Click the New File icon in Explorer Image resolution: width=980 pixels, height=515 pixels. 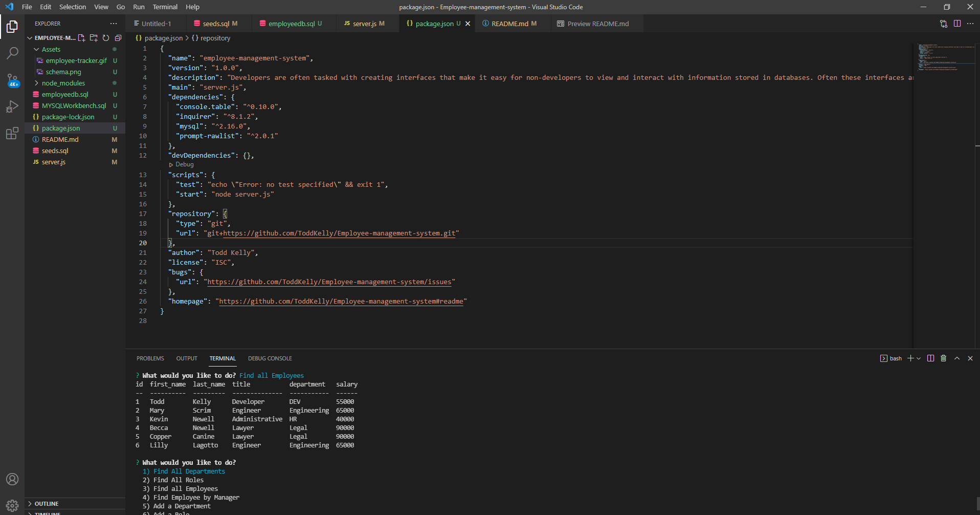tap(81, 38)
